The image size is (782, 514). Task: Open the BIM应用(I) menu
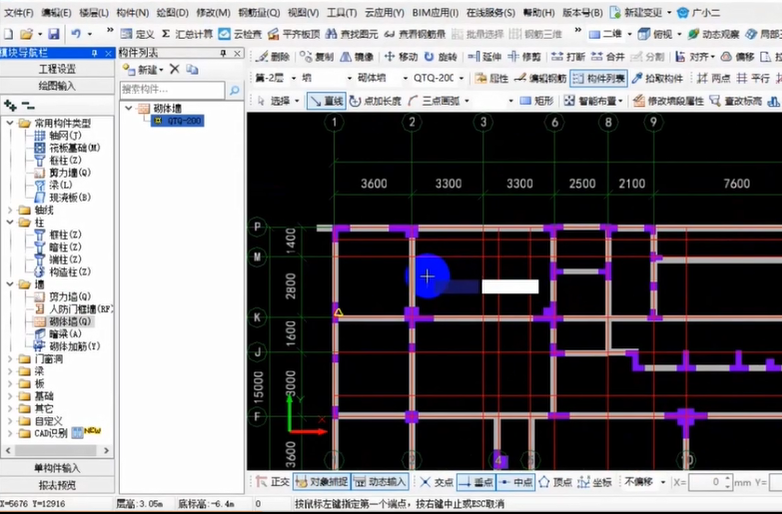435,12
